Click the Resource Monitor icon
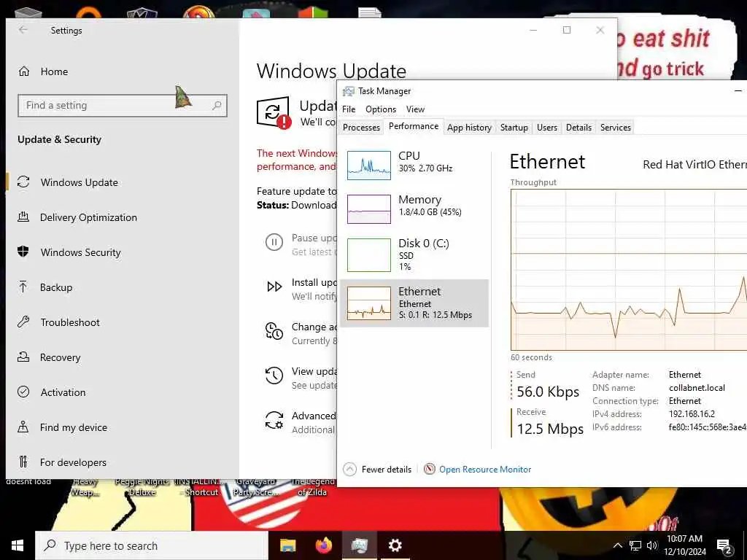This screenshot has width=747, height=560. point(429,469)
